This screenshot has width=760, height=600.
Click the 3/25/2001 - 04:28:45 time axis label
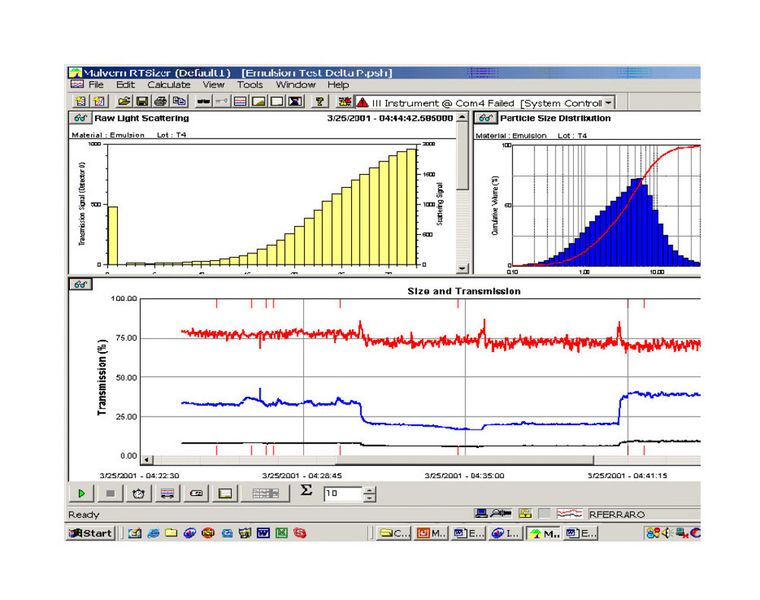[302, 476]
